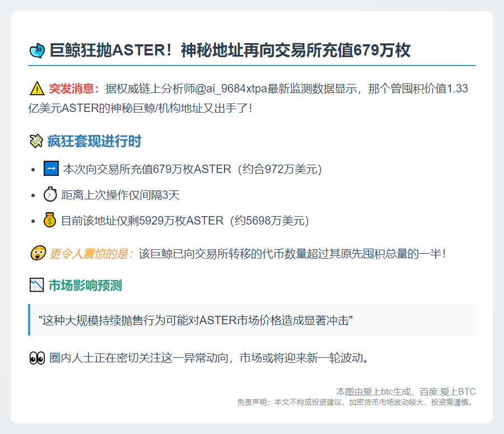Click the eyes emoji icon
This screenshot has height=434, width=504.
pos(37,358)
